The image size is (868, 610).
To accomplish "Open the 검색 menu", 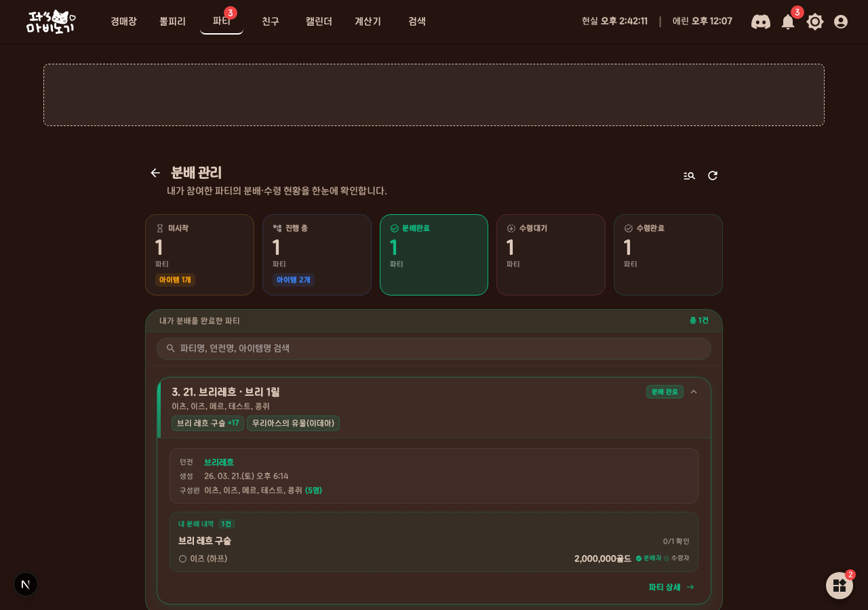I will 417,21.
